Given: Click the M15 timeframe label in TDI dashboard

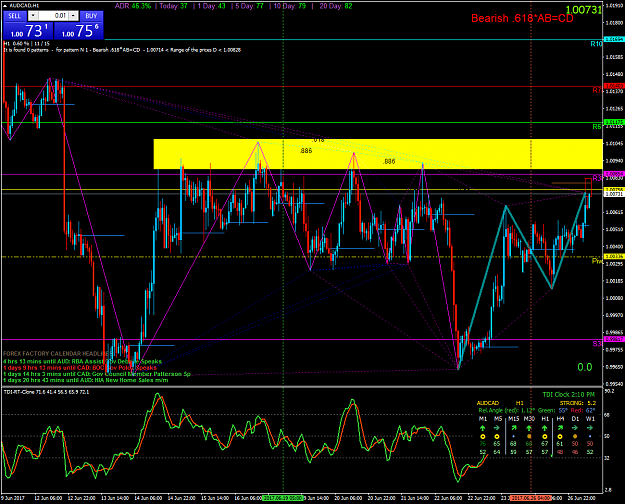Looking at the screenshot, I should point(513,419).
